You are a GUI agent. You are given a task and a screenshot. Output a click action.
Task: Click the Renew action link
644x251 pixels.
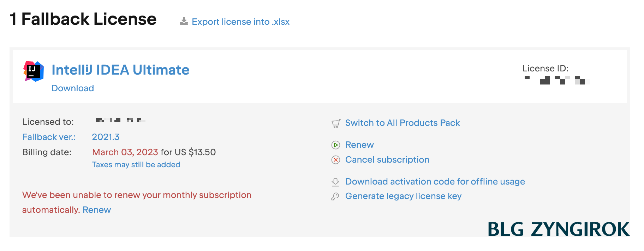point(359,145)
